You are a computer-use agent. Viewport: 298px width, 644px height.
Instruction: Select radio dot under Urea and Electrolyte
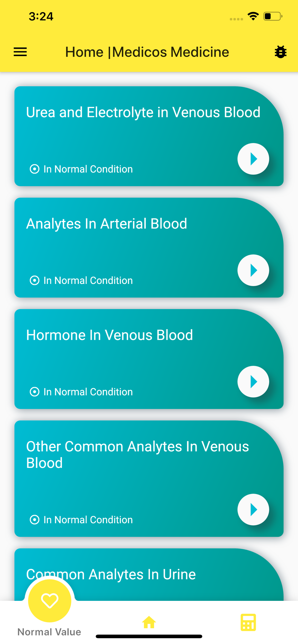click(x=35, y=169)
